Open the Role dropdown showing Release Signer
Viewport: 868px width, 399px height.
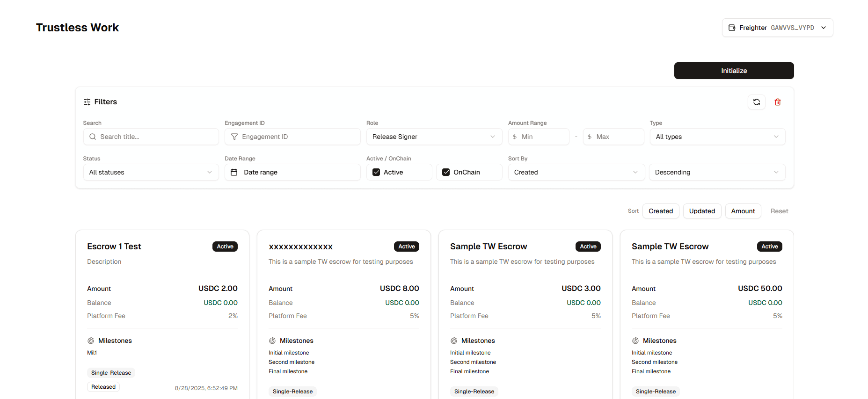coord(434,137)
